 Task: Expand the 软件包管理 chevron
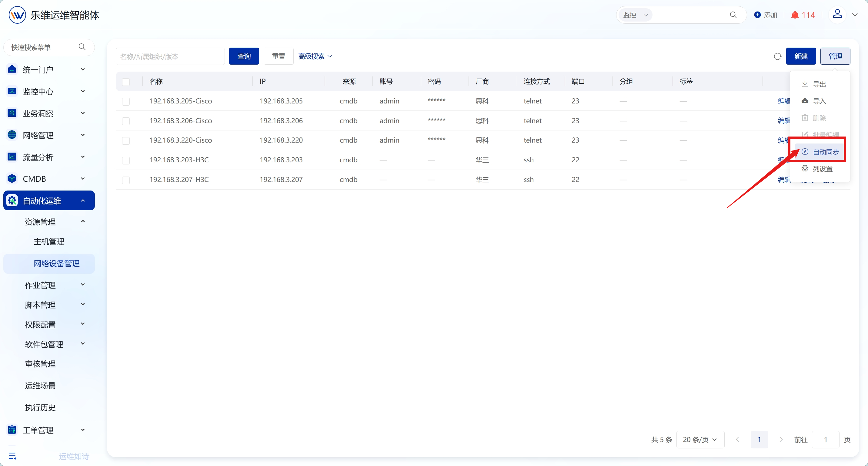(x=83, y=344)
